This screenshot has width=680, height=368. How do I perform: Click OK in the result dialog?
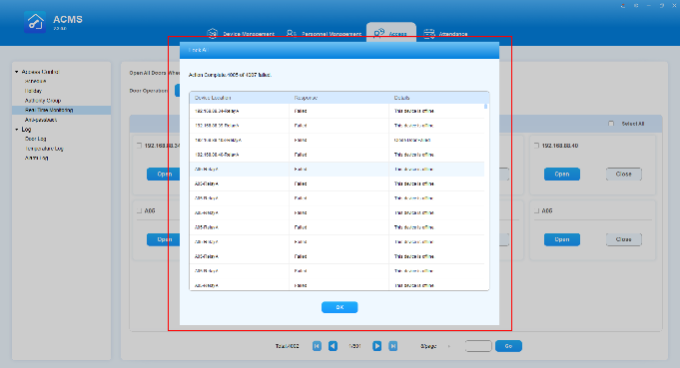340,307
